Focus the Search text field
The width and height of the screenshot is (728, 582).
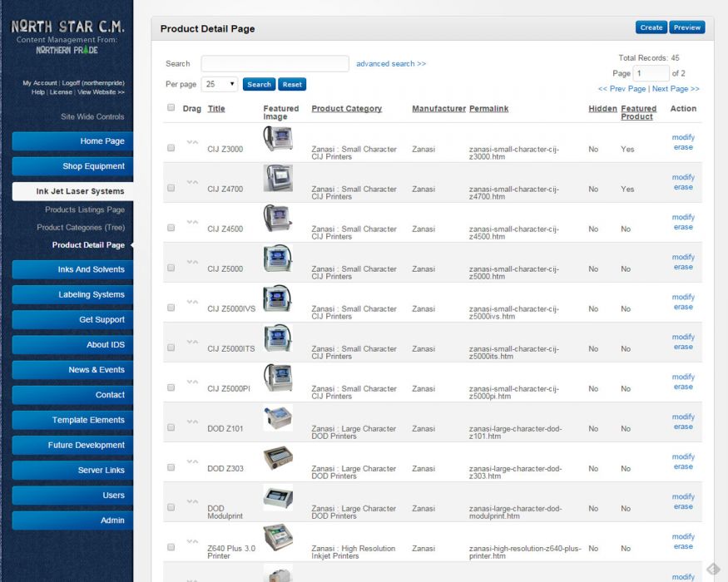[275, 63]
